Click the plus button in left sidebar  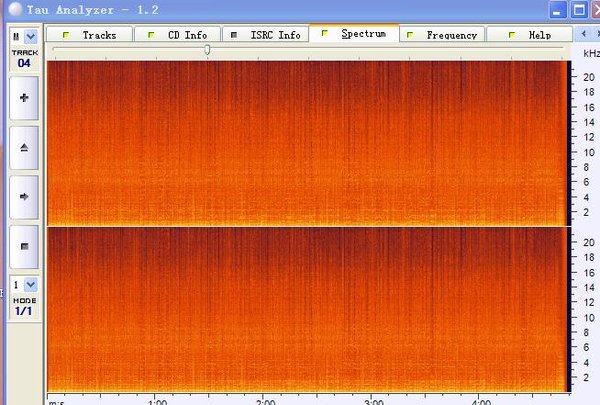tap(24, 98)
